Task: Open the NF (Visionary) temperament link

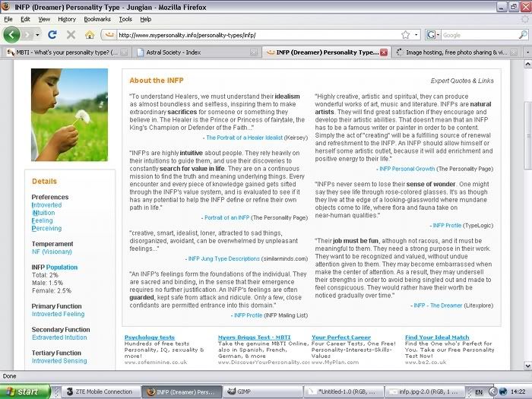Action: click(52, 252)
